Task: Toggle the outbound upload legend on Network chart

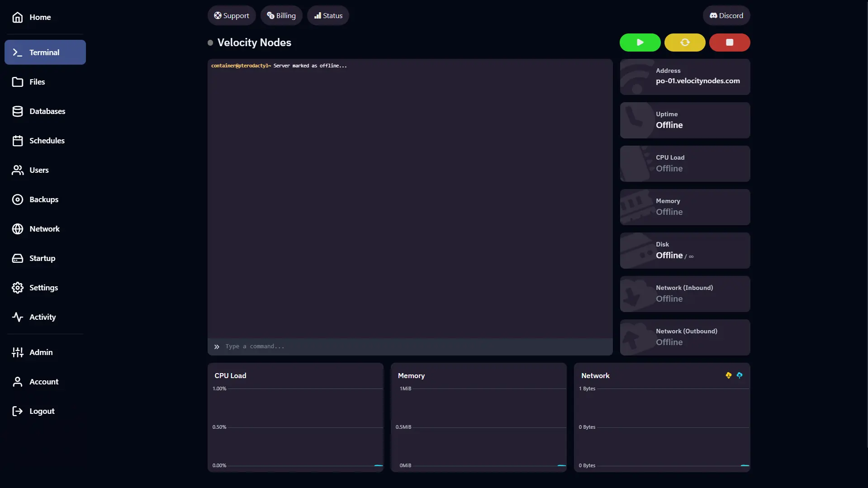Action: point(740,375)
